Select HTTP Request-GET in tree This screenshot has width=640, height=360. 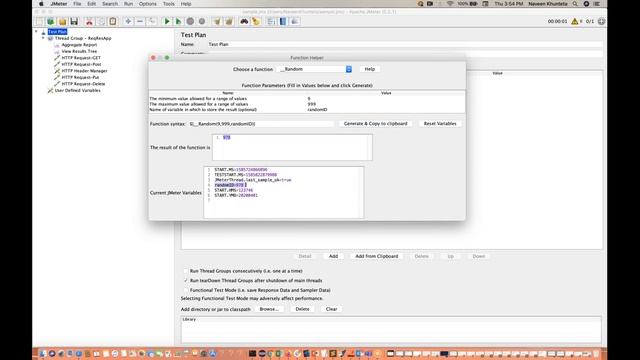click(81, 58)
